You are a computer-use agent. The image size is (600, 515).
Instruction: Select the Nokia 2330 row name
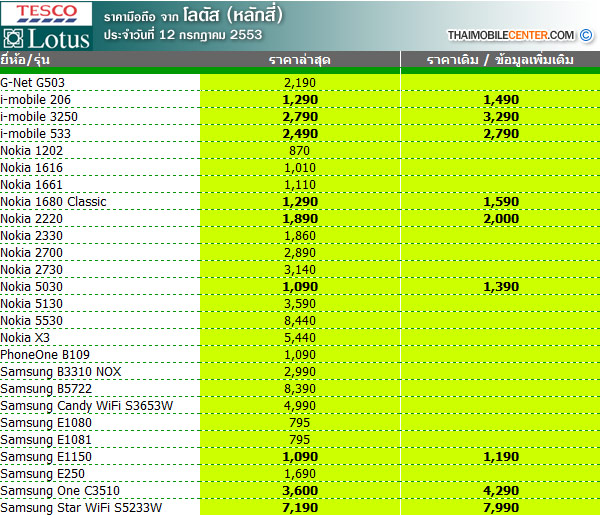tap(31, 236)
